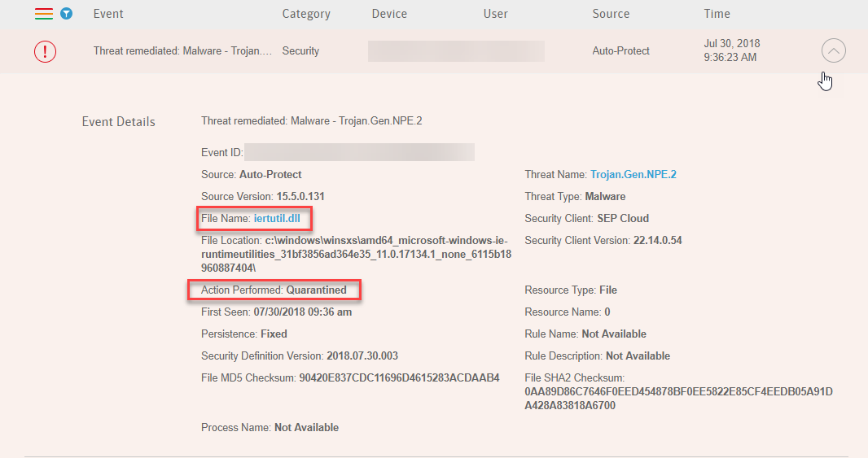This screenshot has width=868, height=458.
Task: Click the User column header
Action: (495, 14)
